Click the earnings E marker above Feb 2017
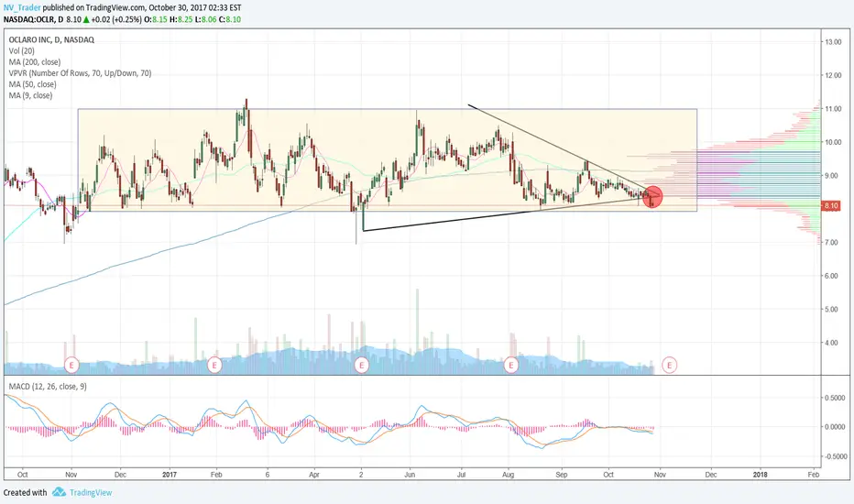854x504 pixels. 214,365
